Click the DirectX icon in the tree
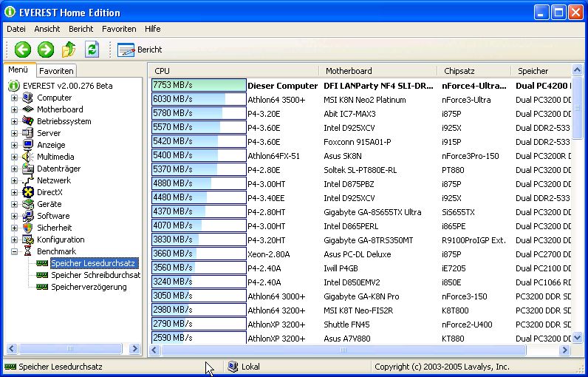The image size is (588, 377). (27, 192)
